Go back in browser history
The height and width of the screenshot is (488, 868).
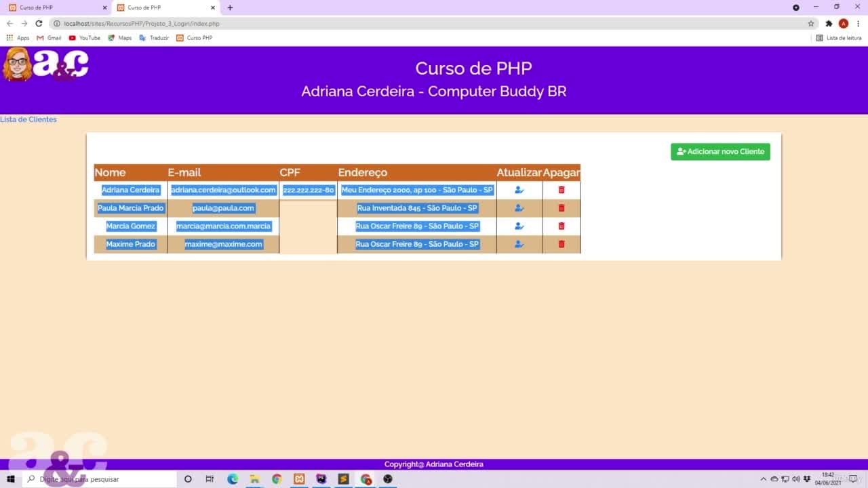pyautogui.click(x=9, y=23)
